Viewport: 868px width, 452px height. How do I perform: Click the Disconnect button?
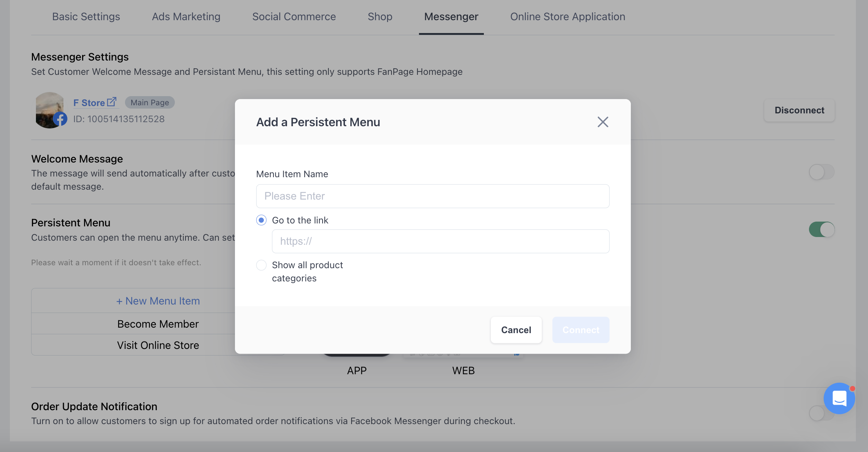click(799, 110)
